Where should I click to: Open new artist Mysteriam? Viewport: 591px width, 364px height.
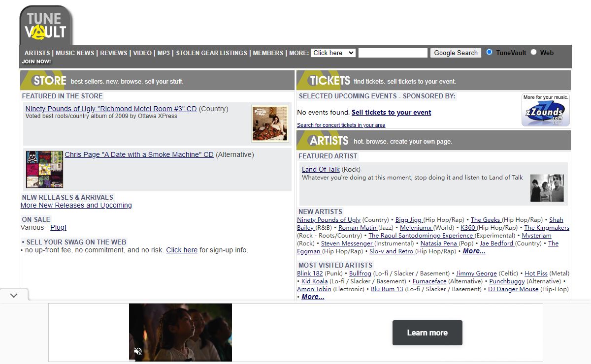pyautogui.click(x=536, y=236)
